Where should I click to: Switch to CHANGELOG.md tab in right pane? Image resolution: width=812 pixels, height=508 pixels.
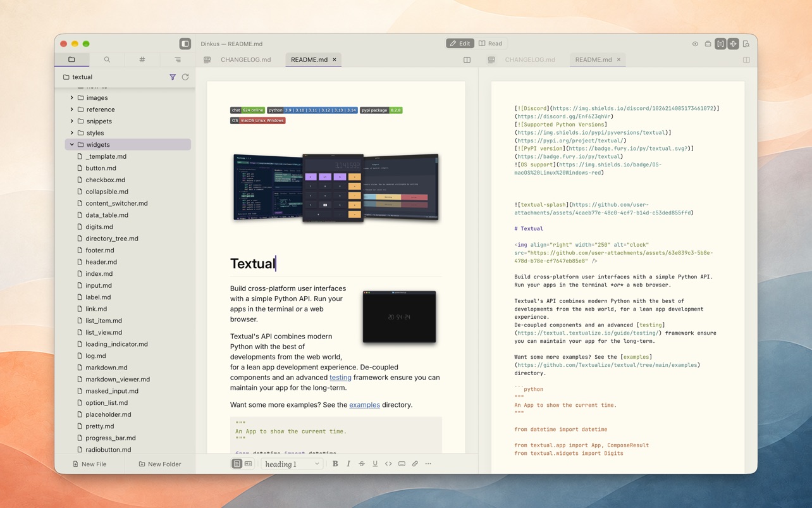(530, 60)
